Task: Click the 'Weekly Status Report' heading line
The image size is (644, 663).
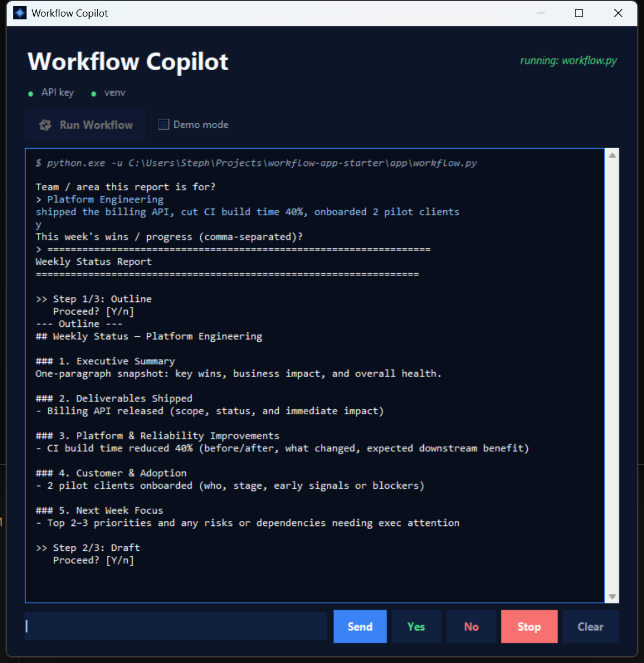Action: (94, 262)
